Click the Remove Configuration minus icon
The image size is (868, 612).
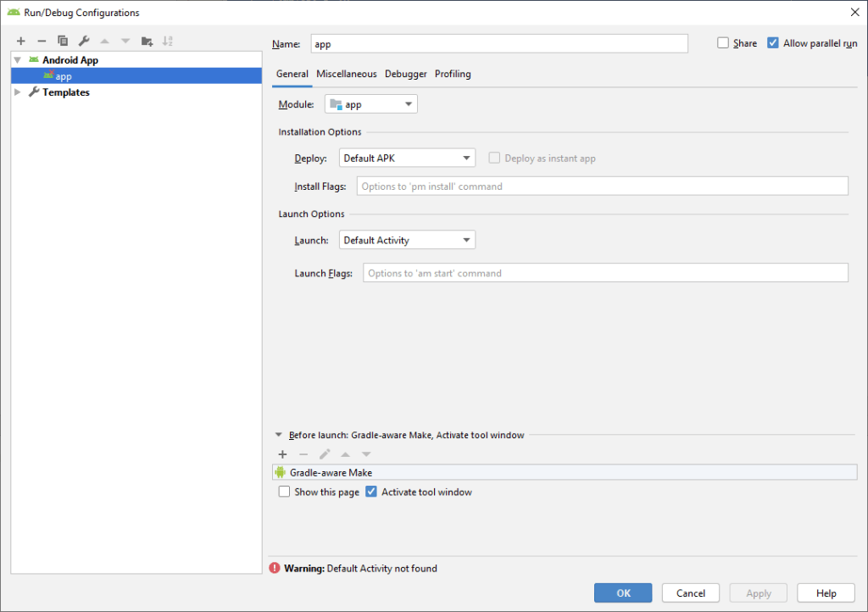(42, 41)
